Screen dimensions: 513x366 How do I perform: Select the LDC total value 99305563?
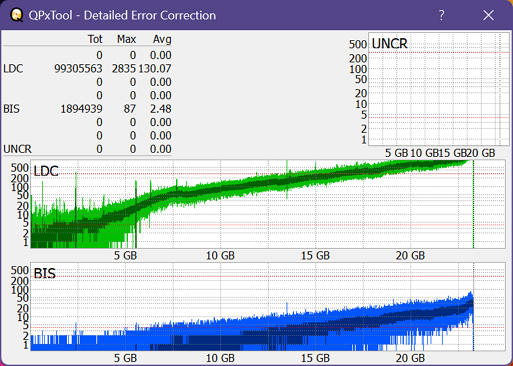coord(78,69)
